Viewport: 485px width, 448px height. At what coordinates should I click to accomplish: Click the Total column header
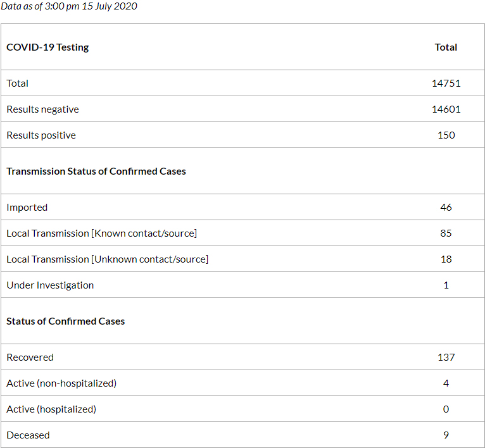[446, 47]
